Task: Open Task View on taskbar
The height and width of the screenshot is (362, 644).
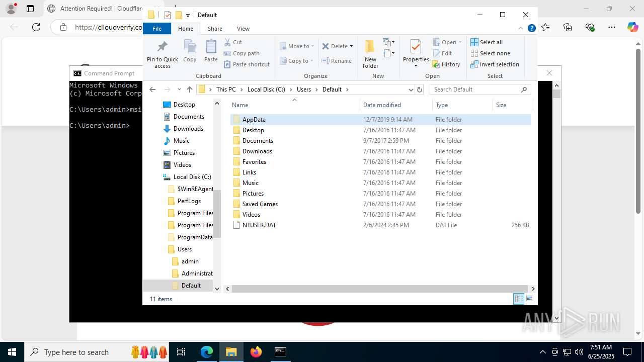Action: [x=181, y=352]
